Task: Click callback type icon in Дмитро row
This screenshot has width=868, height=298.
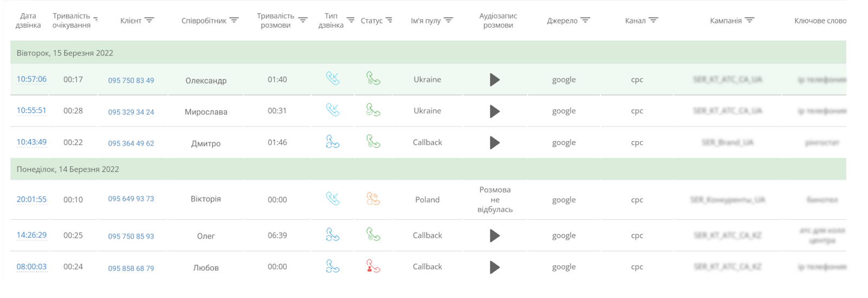Action: (x=333, y=142)
